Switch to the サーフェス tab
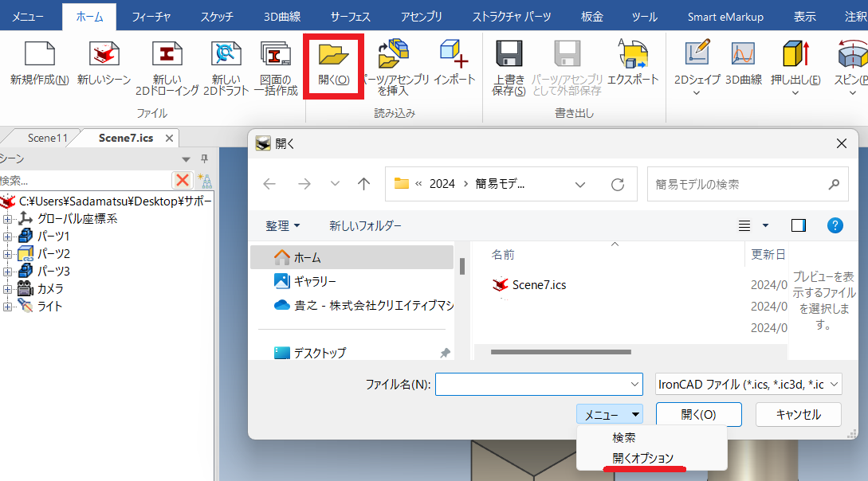The height and width of the screenshot is (481, 868). [351, 17]
